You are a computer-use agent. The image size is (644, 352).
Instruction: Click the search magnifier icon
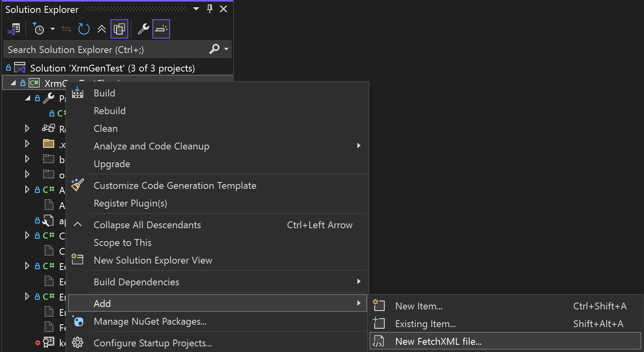coord(214,49)
